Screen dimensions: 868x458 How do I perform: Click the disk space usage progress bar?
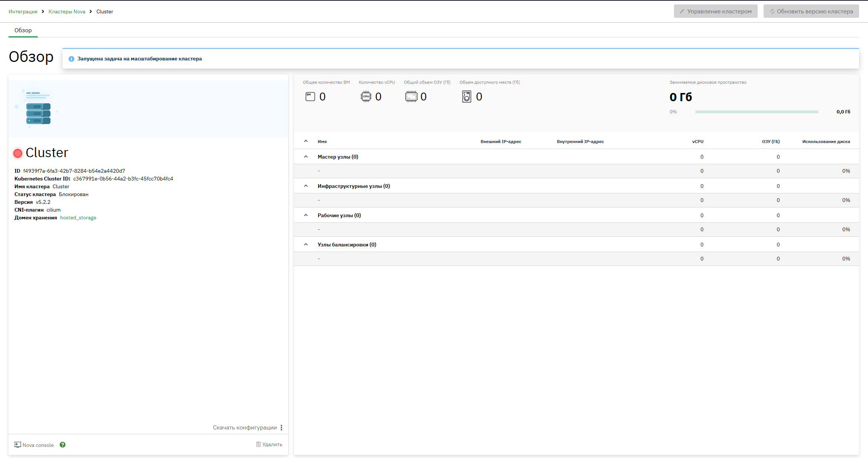(757, 112)
